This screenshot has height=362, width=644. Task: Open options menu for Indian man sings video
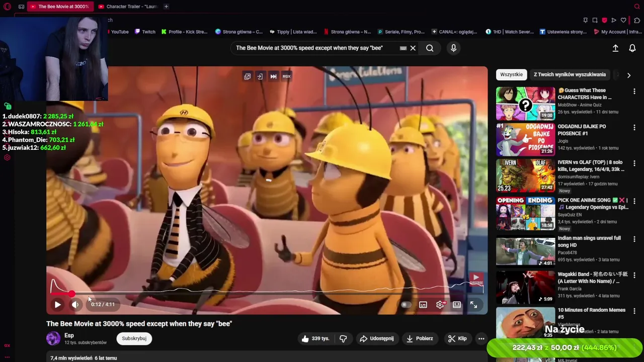[634, 239]
